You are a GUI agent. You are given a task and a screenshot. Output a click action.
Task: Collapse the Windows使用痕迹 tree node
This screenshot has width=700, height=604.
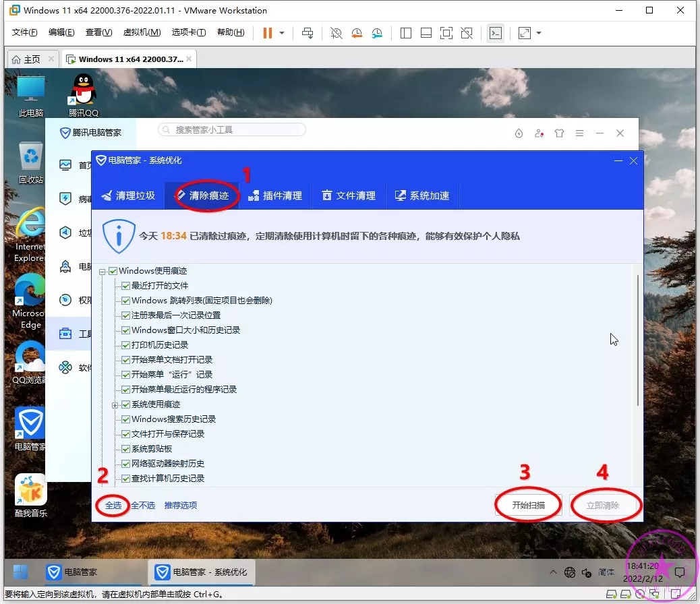(x=103, y=272)
